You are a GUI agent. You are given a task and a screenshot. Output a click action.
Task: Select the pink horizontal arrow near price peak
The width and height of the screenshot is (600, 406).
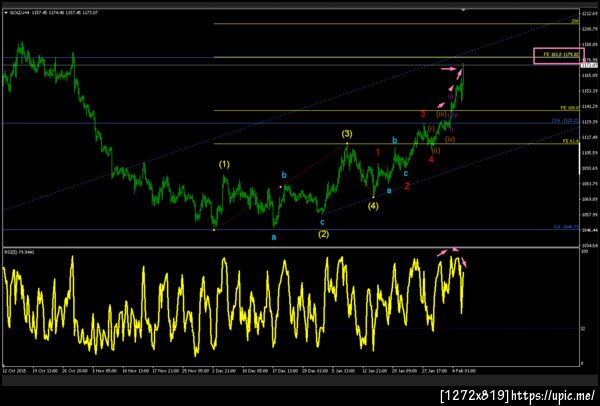(x=449, y=69)
